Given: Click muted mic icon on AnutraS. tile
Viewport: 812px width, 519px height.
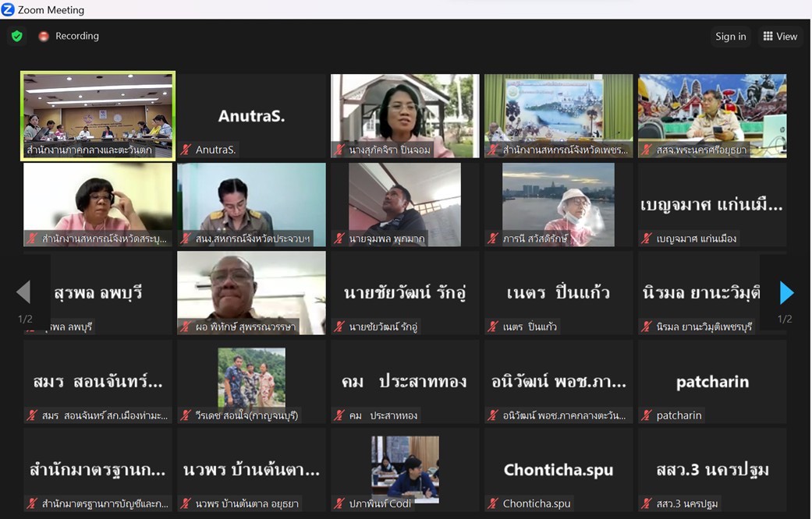Looking at the screenshot, I should 186,150.
